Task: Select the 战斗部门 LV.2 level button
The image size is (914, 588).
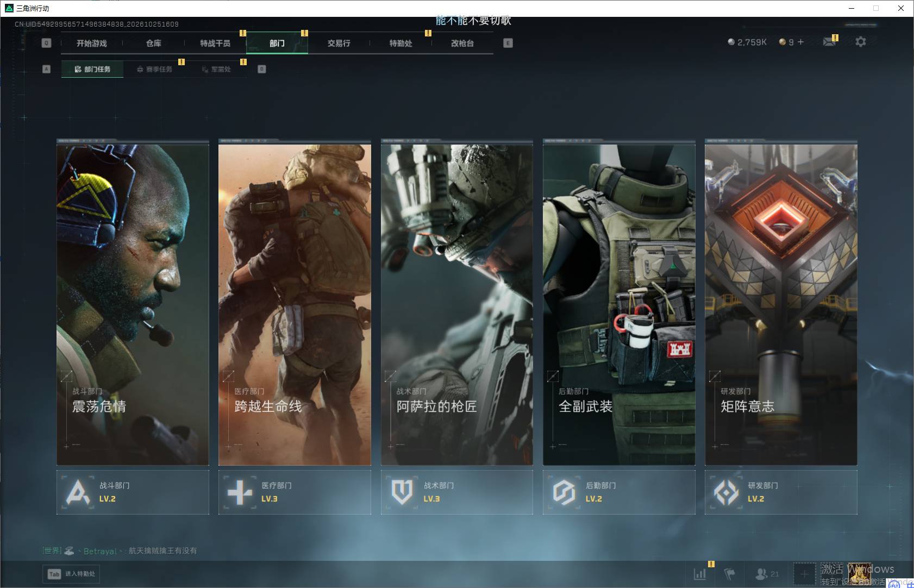Action: [x=133, y=492]
